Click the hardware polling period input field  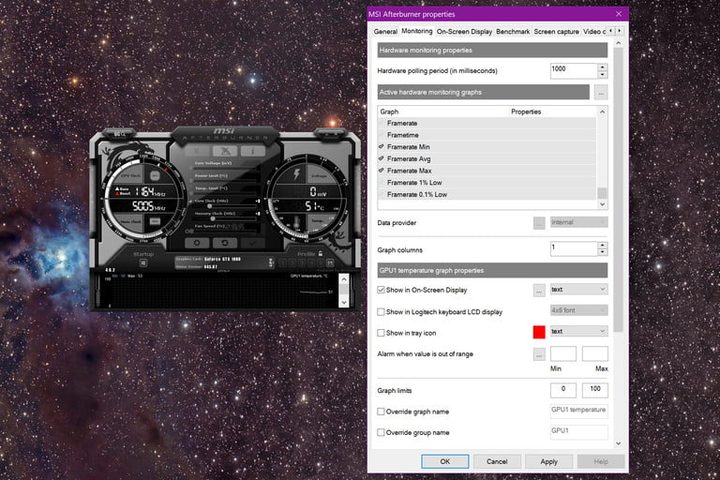(x=574, y=71)
